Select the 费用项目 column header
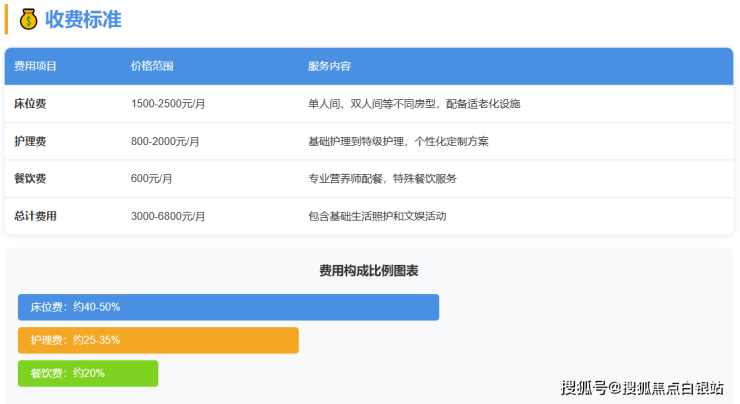The image size is (740, 404). click(36, 66)
